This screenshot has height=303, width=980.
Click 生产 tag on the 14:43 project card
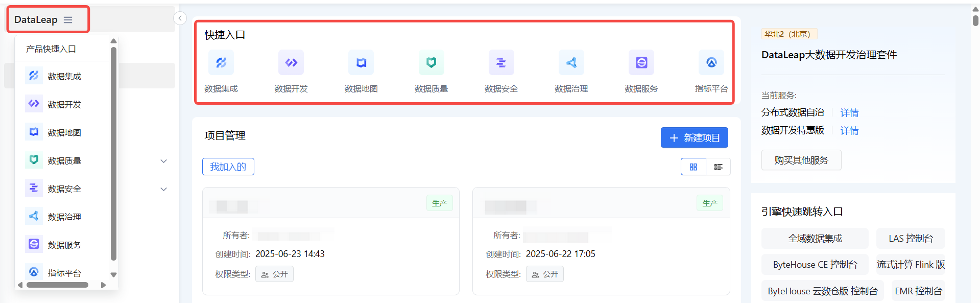(x=440, y=203)
